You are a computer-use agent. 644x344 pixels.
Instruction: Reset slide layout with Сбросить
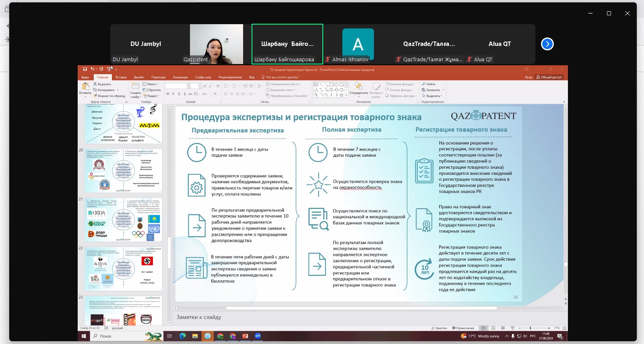[x=152, y=90]
